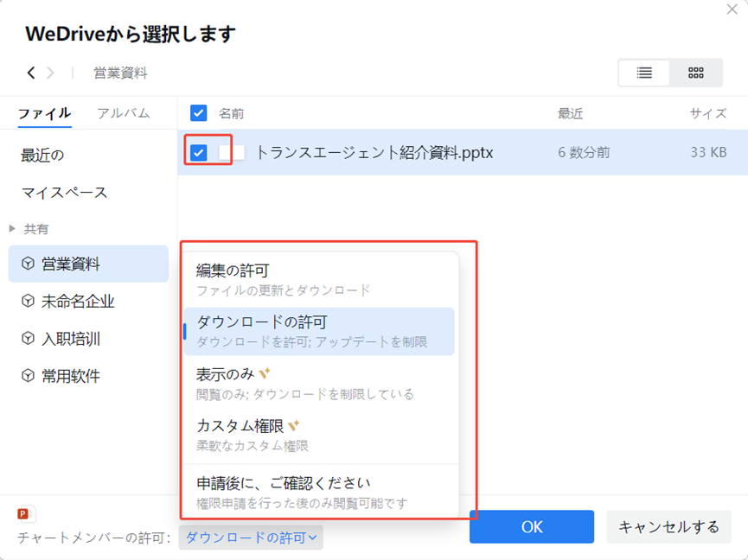Open the ダウンロードの許可 permission dropdown
The width and height of the screenshot is (748, 560).
[x=251, y=538]
